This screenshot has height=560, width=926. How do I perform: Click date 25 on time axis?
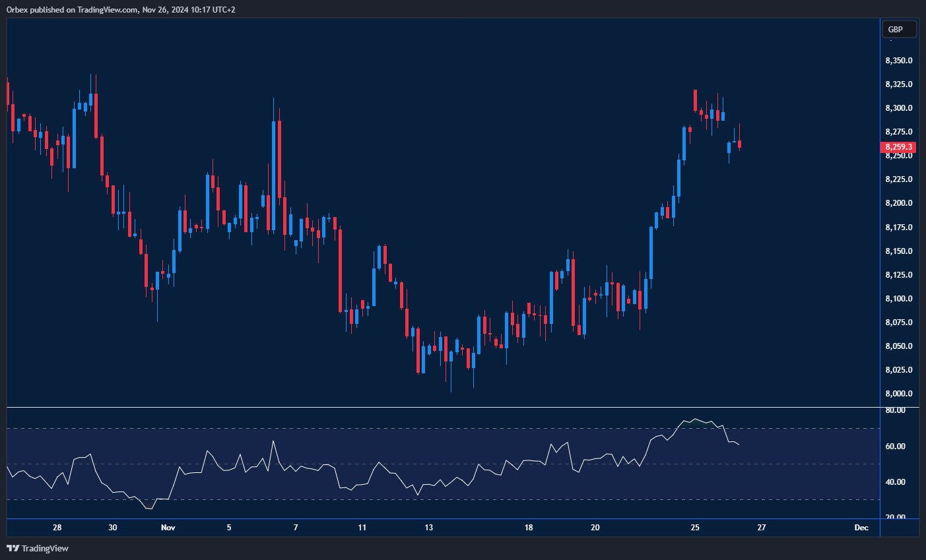pyautogui.click(x=695, y=528)
